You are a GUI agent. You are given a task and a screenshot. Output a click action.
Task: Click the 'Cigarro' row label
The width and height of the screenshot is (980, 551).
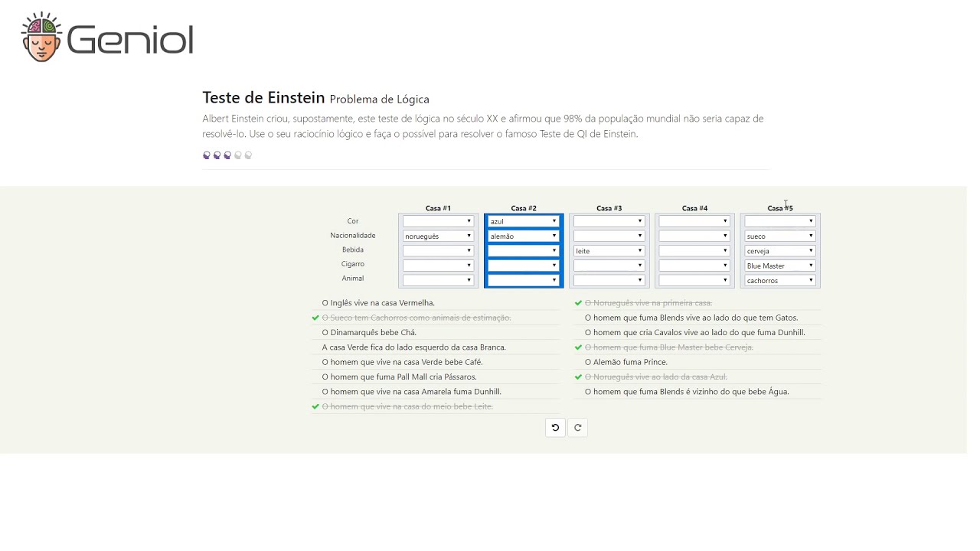(353, 264)
